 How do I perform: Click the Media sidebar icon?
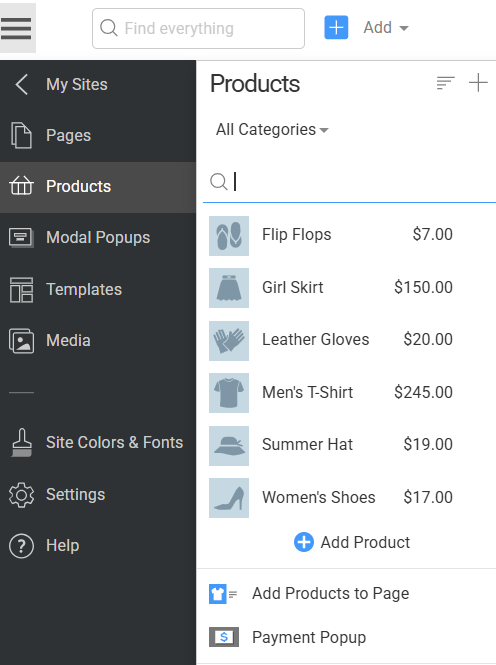21,341
